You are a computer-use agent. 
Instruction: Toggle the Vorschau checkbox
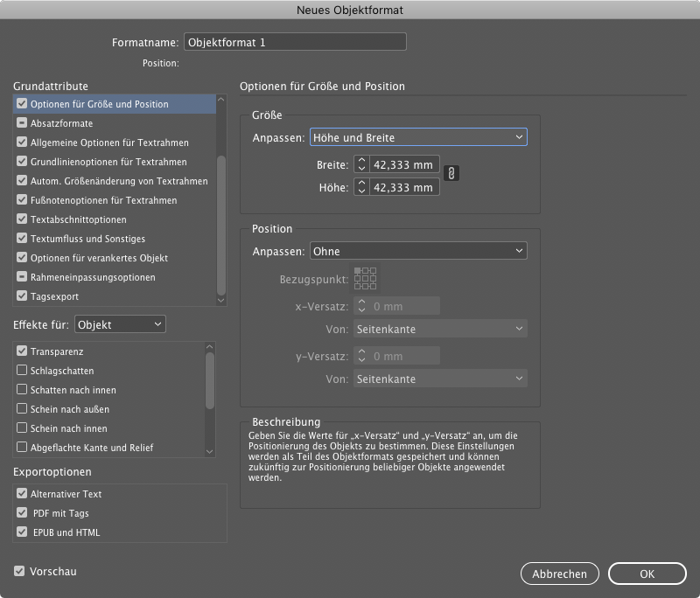[x=20, y=572]
